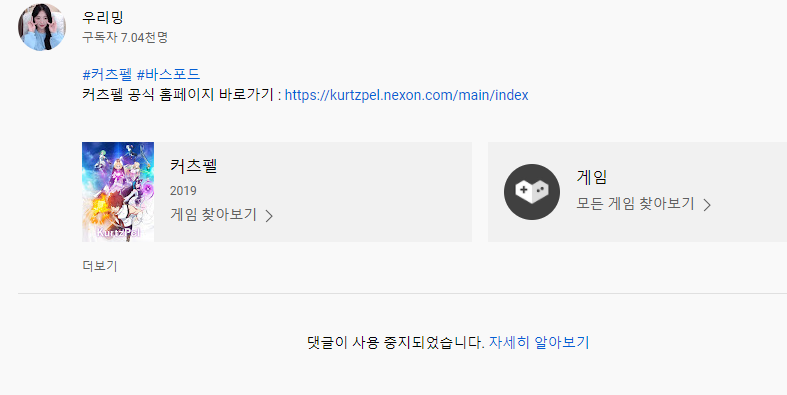The width and height of the screenshot is (787, 395).
Task: Click the gaming controller icon
Action: point(532,192)
